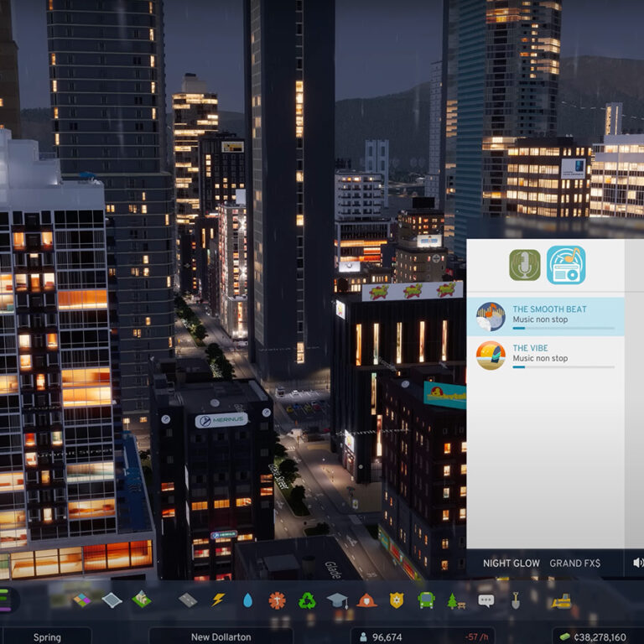Click The Smooth Beat progress bar

(563, 328)
